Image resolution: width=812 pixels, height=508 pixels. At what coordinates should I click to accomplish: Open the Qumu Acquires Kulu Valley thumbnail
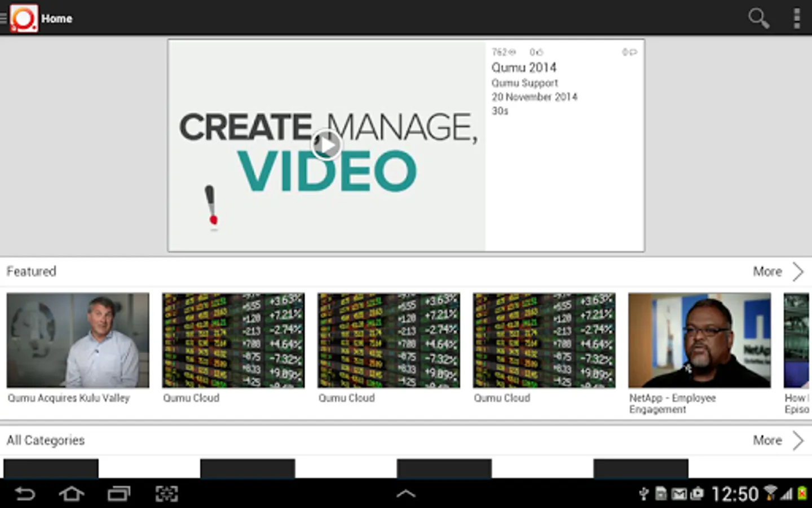[x=78, y=340]
